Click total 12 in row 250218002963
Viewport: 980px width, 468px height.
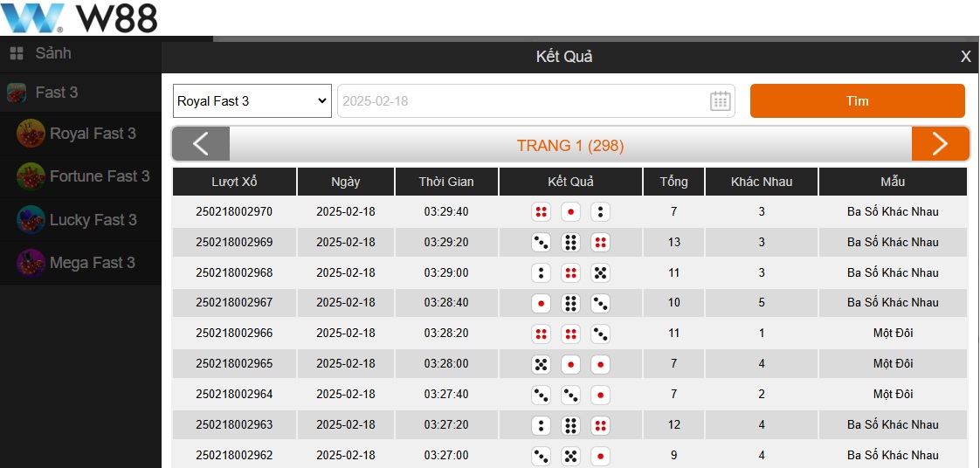tap(673, 425)
